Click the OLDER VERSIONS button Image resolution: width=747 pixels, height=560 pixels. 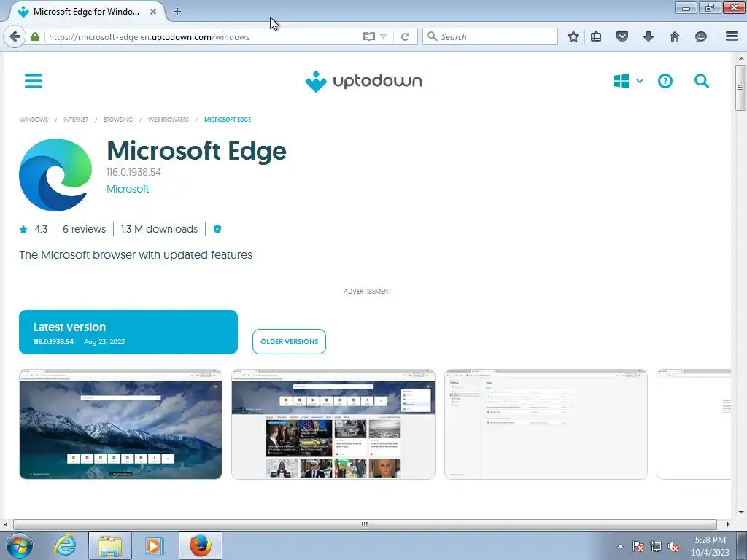[289, 341]
